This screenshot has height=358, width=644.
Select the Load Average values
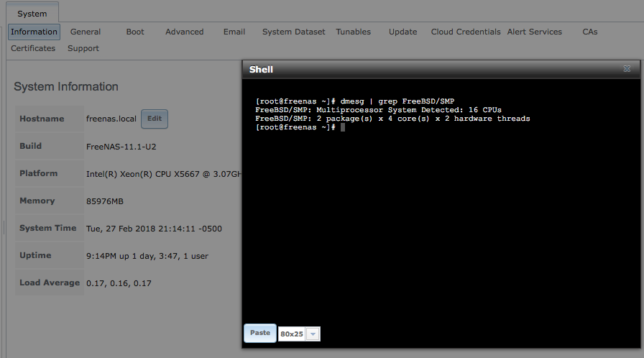click(x=119, y=283)
